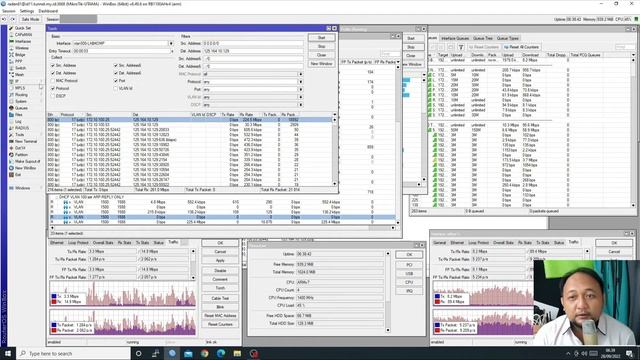
Task: Toggle the Protocol collect checkbox
Action: point(53,88)
